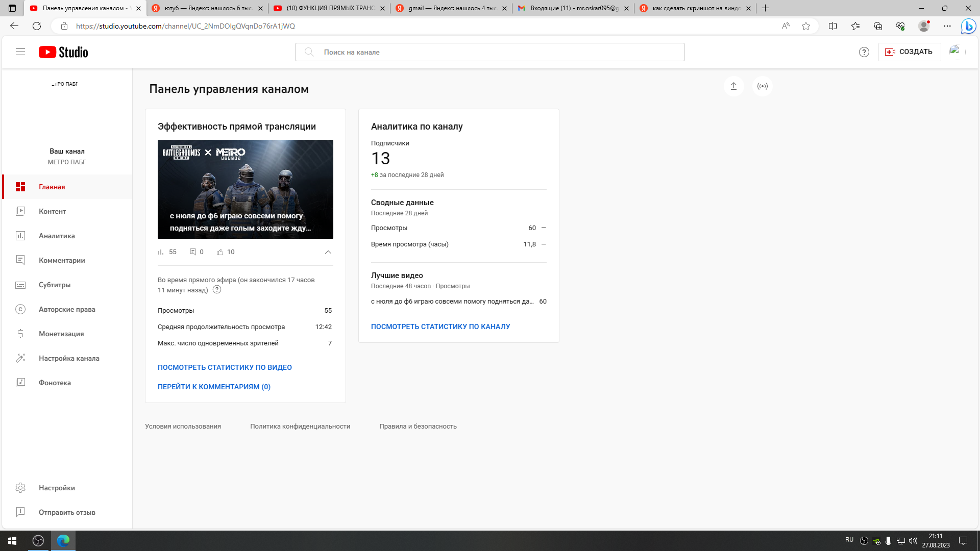Click ПОСМОТРЕТЬ СТАТИСТИКУ ПО КАНАЛУ link
The height and width of the screenshot is (551, 980).
pyautogui.click(x=440, y=327)
